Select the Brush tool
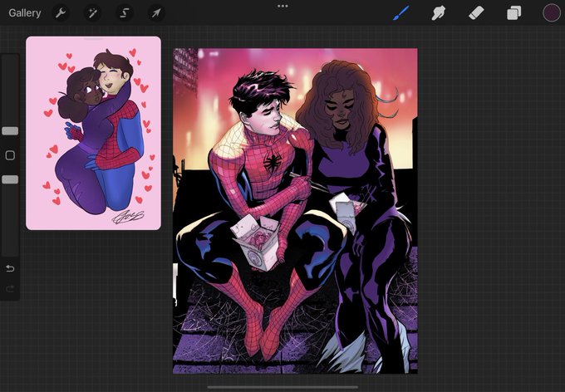The height and width of the screenshot is (392, 565). pyautogui.click(x=400, y=13)
